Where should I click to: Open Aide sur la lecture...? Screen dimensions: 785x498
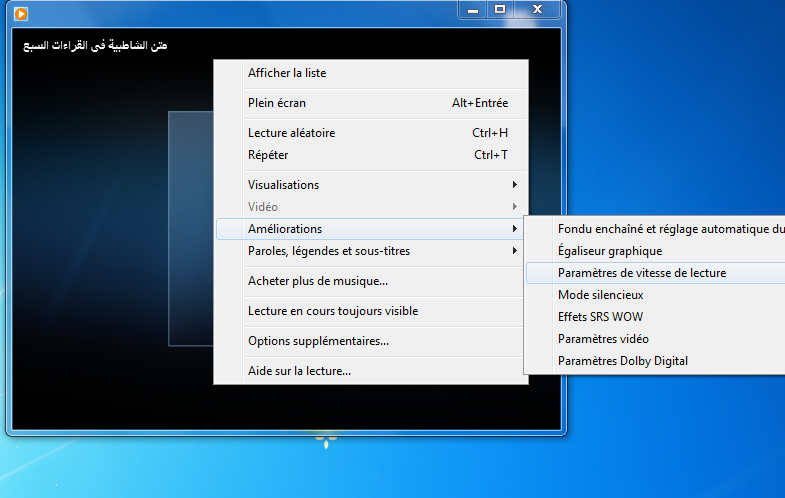371,371
